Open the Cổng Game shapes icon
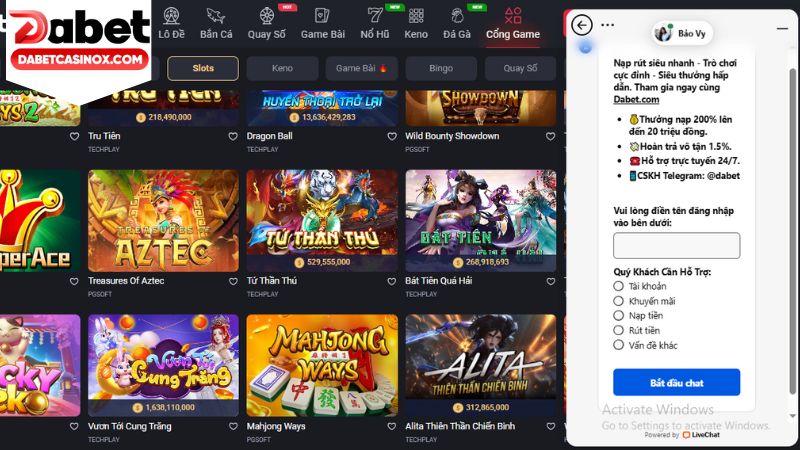800x450 pixels. point(513,16)
